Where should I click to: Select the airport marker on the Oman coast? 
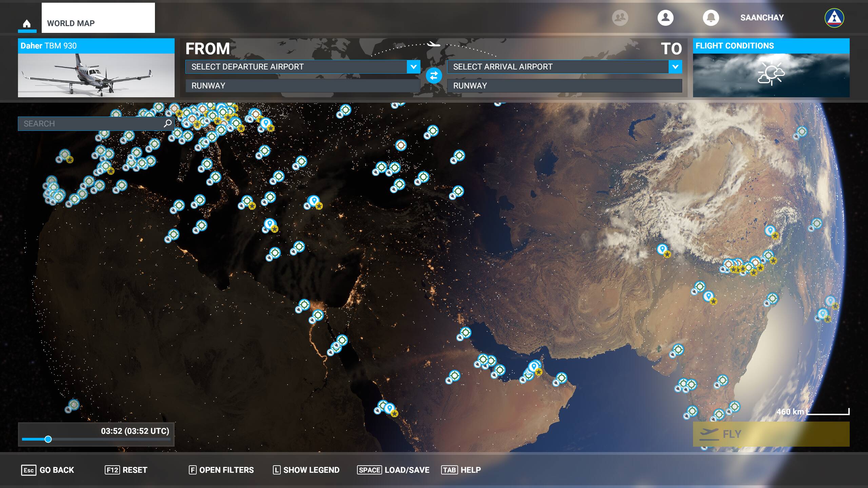point(561,378)
